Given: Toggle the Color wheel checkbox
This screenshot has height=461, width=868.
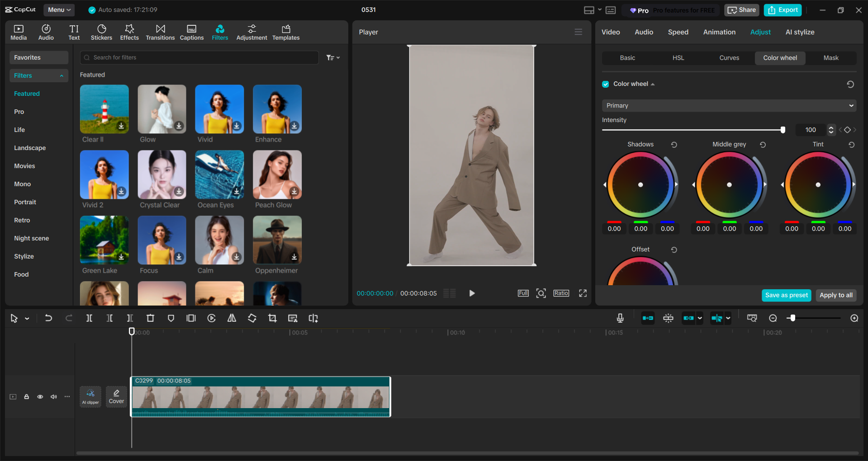Looking at the screenshot, I should coord(605,84).
